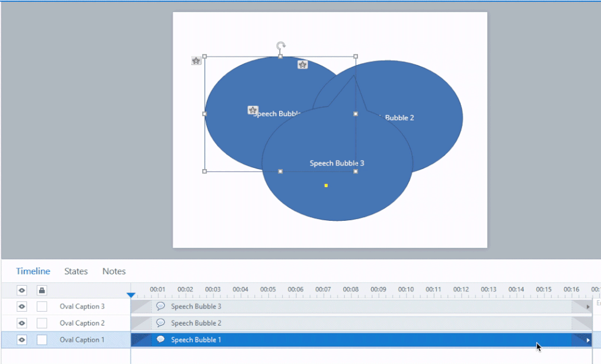
Task: Enable the lock checkbox for Oval Caption 3
Action: pyautogui.click(x=42, y=306)
